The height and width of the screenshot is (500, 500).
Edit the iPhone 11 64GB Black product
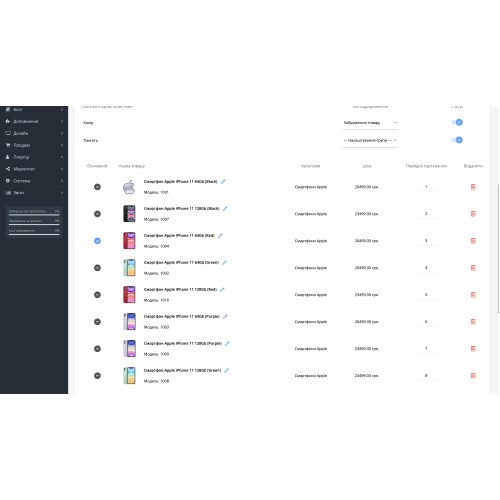click(x=223, y=182)
